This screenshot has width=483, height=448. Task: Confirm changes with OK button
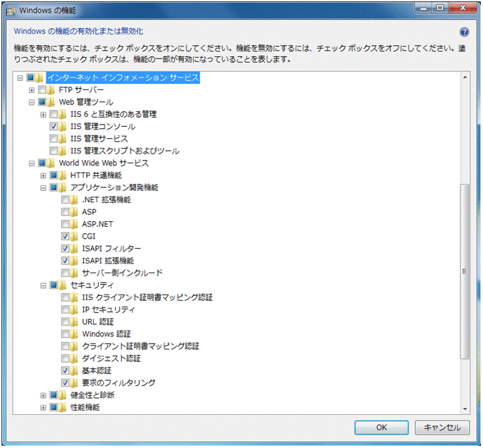click(x=381, y=428)
